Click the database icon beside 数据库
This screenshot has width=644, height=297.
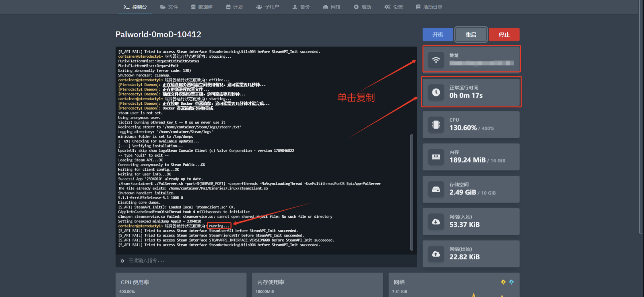tap(193, 7)
